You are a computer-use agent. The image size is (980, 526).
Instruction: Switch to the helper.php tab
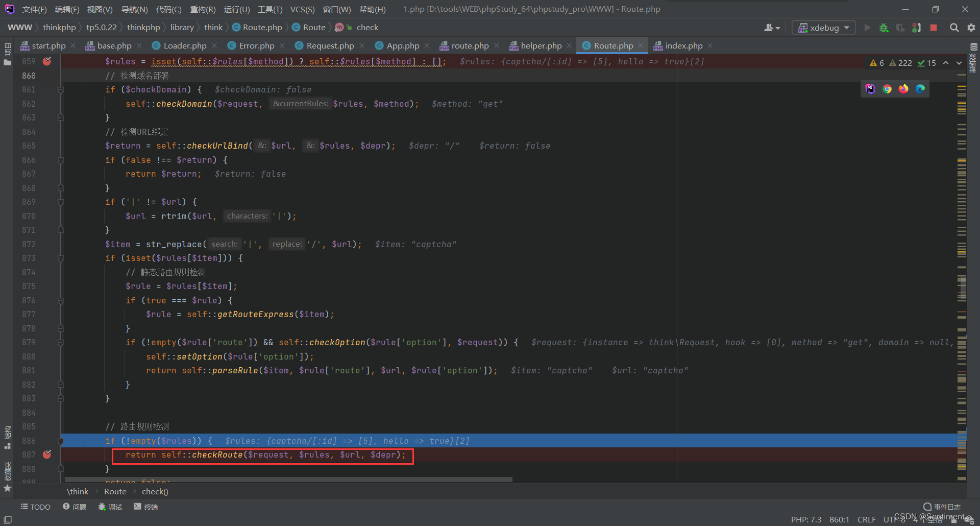tap(541, 46)
